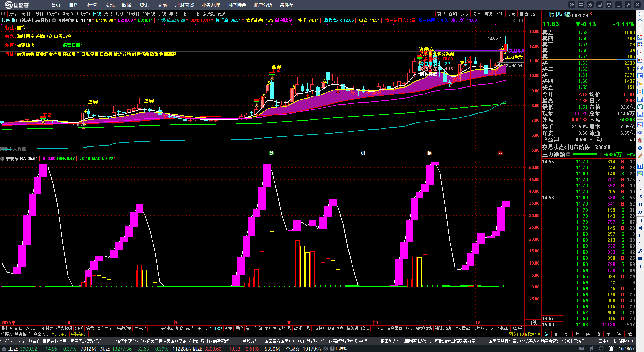
Task: Click the RSI indicator sidebar icon
Action: tap(640, 132)
